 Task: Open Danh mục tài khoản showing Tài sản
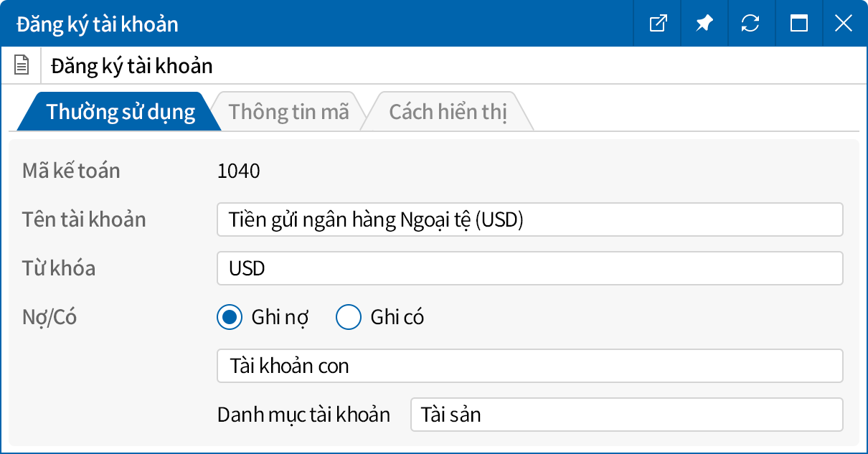pyautogui.click(x=626, y=415)
